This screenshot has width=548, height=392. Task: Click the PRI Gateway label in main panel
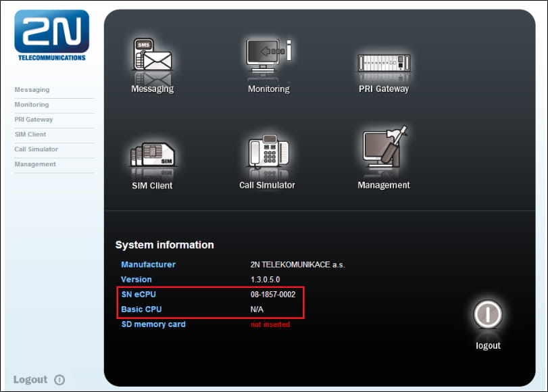384,89
